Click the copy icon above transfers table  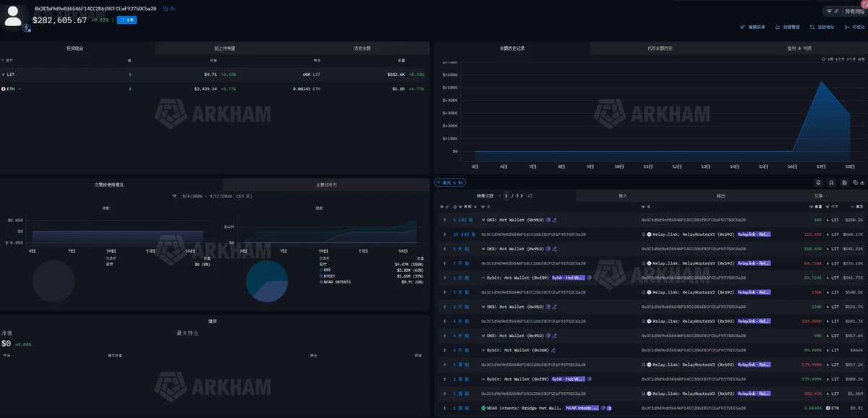pyautogui.click(x=855, y=182)
